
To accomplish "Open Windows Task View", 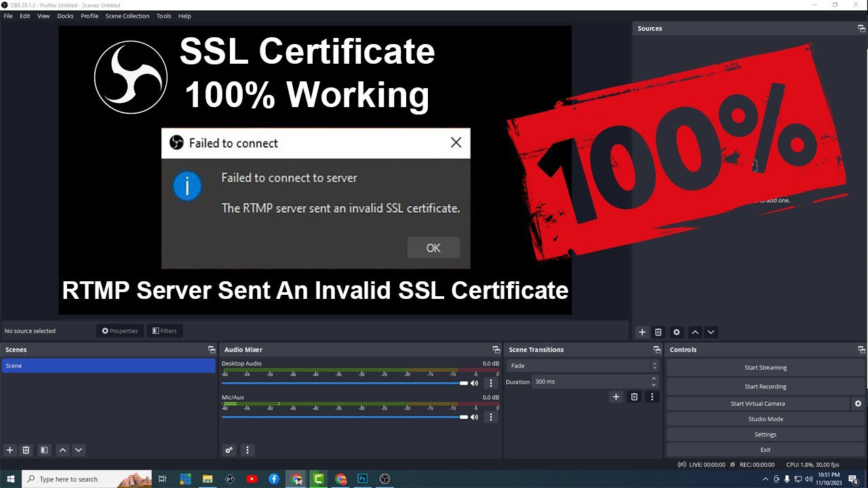I will click(x=163, y=479).
